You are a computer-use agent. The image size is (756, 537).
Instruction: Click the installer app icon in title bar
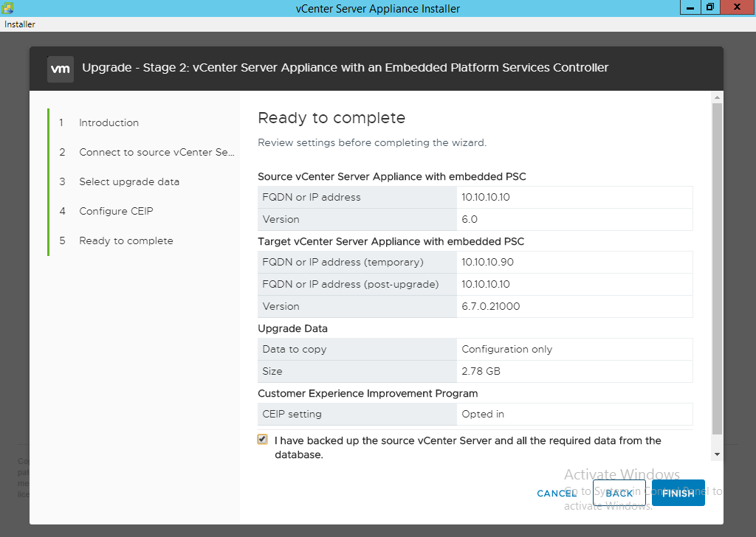[x=7, y=8]
